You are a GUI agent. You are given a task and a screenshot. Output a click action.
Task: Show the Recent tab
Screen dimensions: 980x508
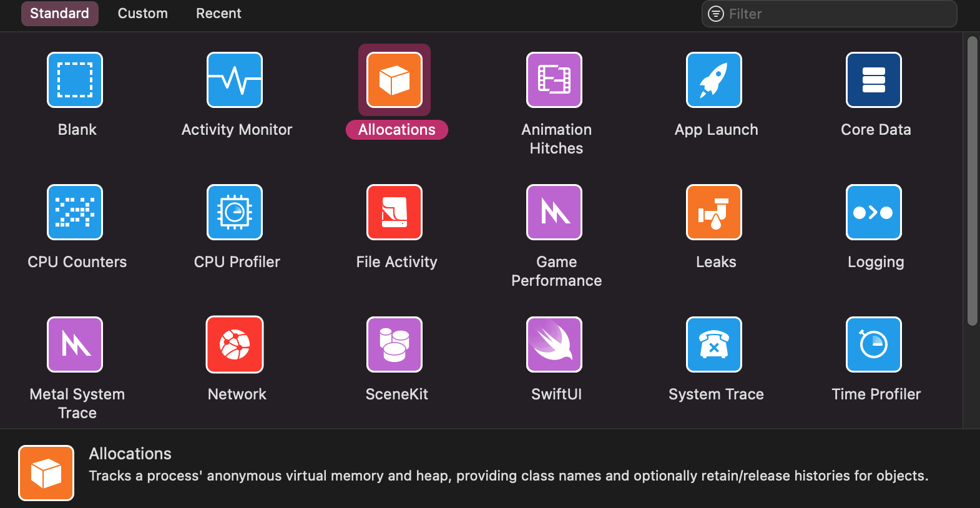[218, 14]
